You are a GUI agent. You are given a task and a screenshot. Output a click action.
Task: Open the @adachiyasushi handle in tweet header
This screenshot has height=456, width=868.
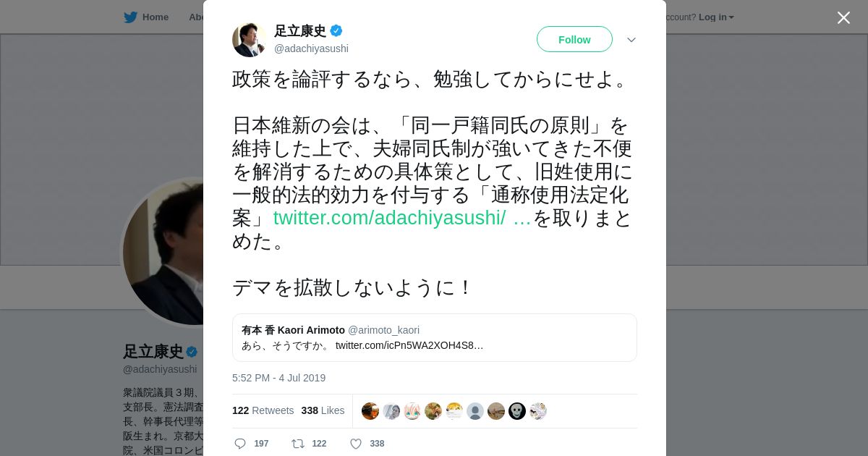pos(311,48)
